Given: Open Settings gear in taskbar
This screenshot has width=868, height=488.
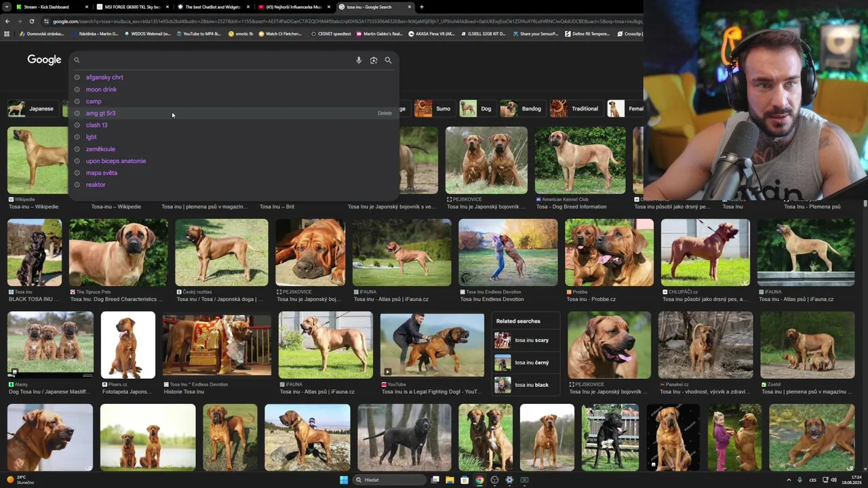Looking at the screenshot, I should click(509, 480).
